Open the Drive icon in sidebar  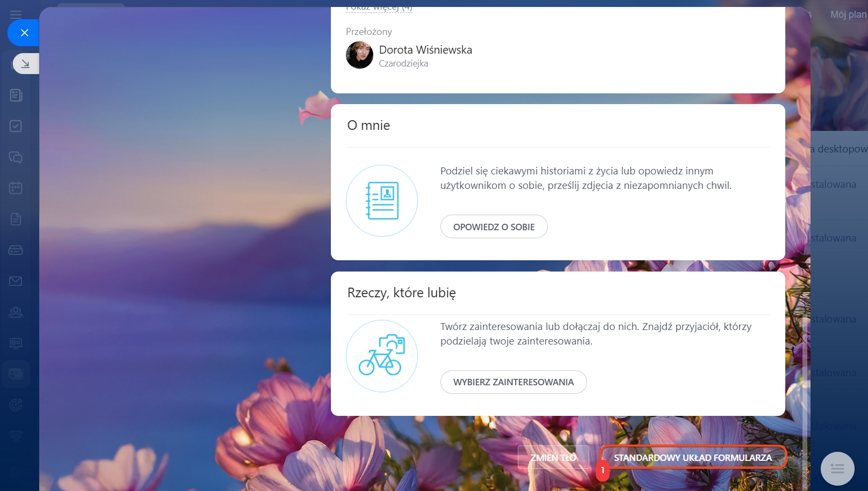point(16,250)
